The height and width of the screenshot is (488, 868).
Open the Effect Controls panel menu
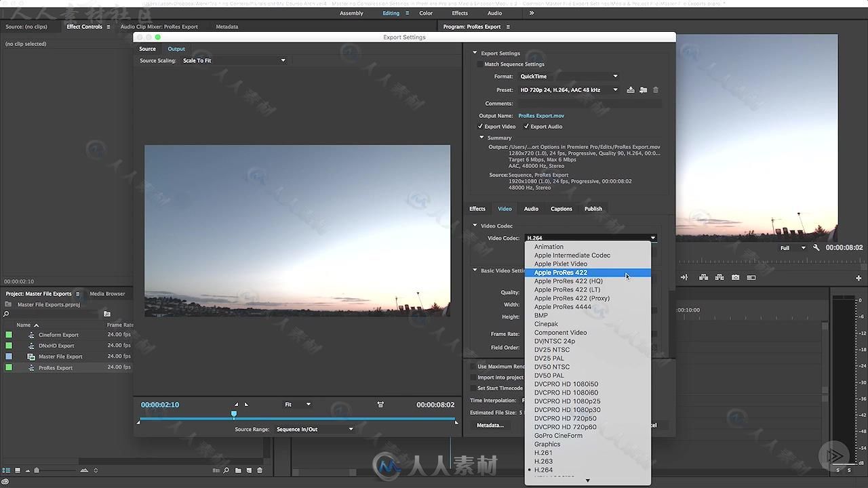coord(108,27)
